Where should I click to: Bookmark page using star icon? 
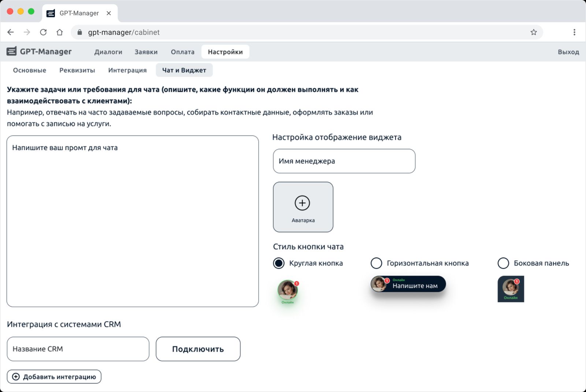(534, 32)
